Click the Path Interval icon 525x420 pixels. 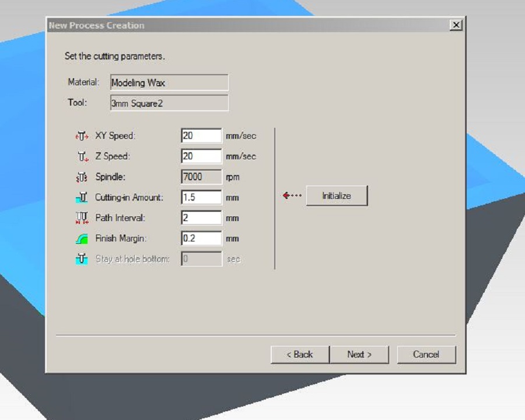pos(82,218)
